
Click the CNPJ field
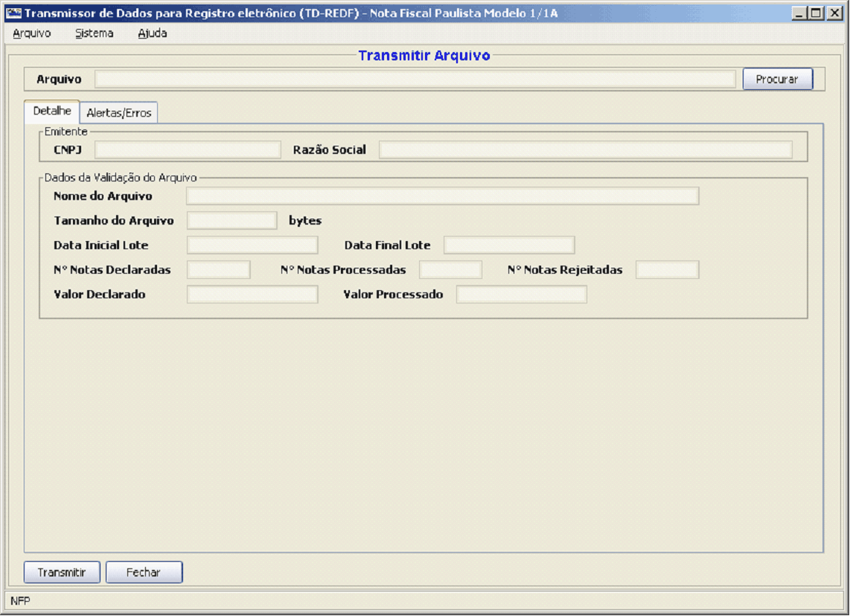(187, 150)
